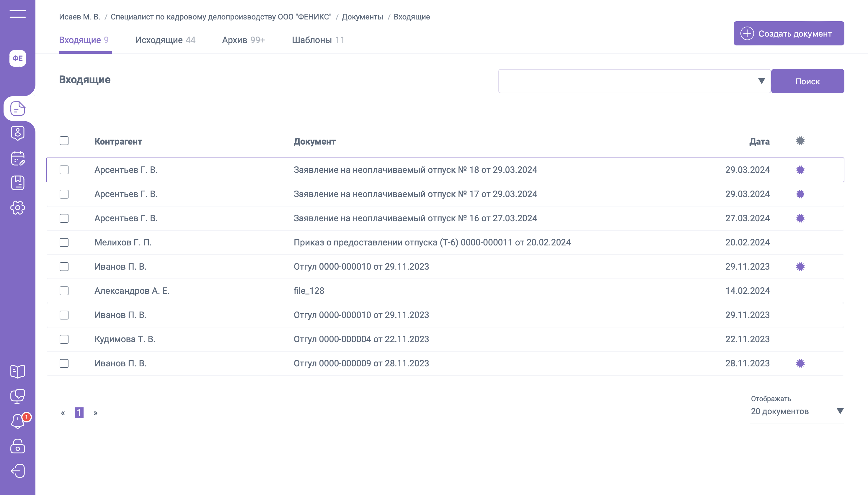
Task: Open the hamburger menu in sidebar
Action: tap(18, 14)
